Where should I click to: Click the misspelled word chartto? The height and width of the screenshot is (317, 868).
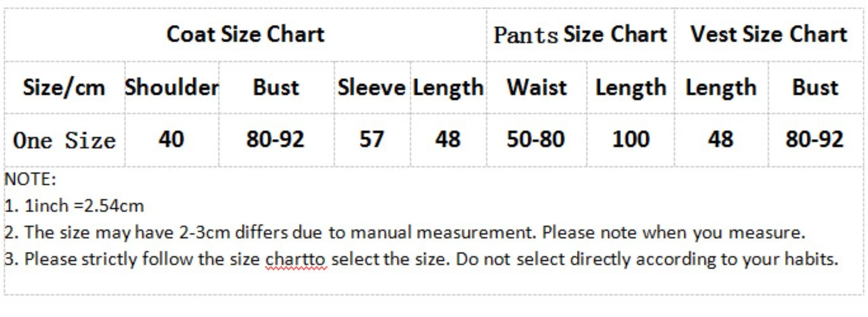coord(295,260)
